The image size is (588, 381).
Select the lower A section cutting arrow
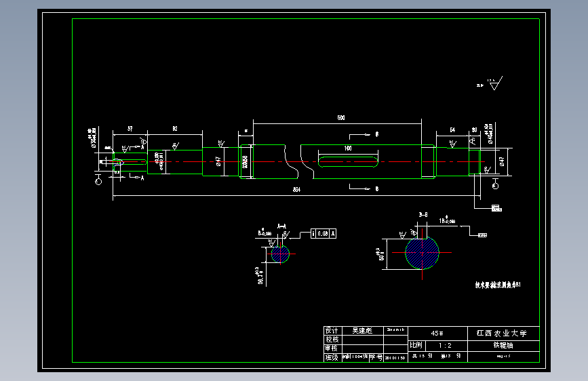point(136,177)
